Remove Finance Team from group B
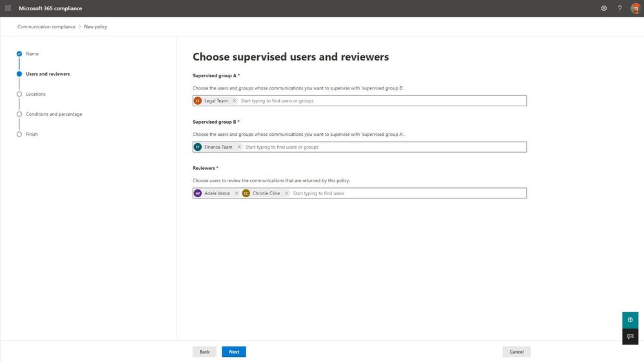Viewport: 644px width, 362px height. coord(239,148)
